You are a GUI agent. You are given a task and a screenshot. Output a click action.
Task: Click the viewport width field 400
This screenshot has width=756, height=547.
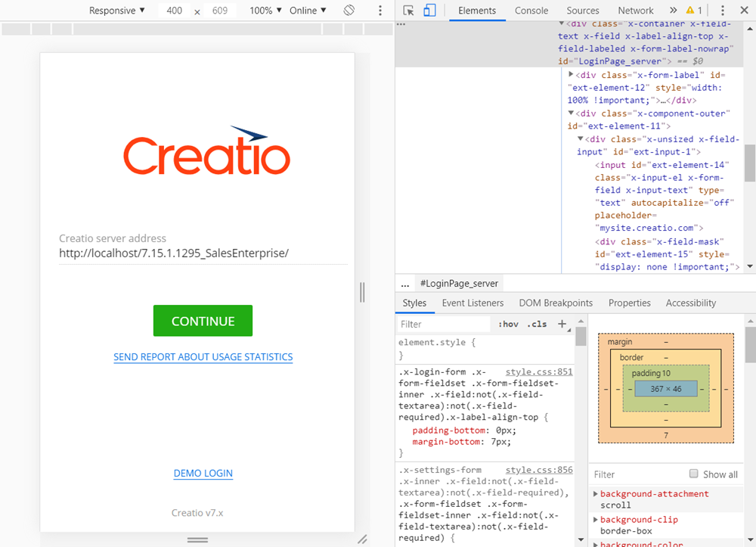[x=174, y=11]
